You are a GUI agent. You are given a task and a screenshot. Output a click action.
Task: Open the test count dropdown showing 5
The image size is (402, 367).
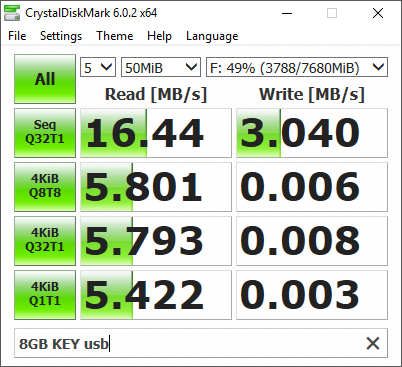pos(98,67)
